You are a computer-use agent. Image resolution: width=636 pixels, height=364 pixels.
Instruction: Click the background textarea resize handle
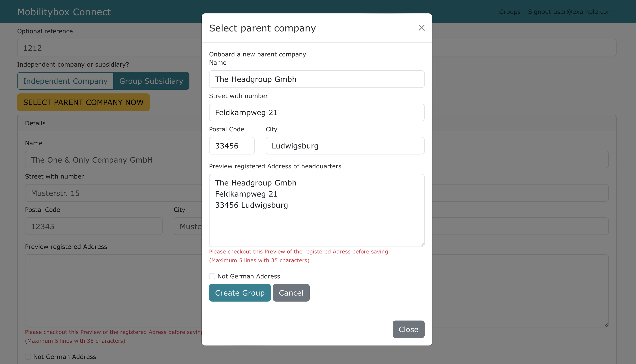click(606, 325)
